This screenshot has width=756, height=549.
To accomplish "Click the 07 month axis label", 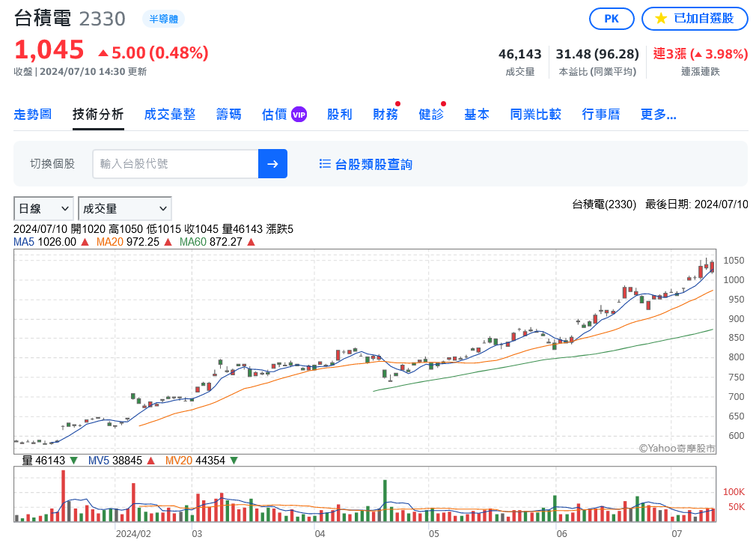I will point(677,534).
